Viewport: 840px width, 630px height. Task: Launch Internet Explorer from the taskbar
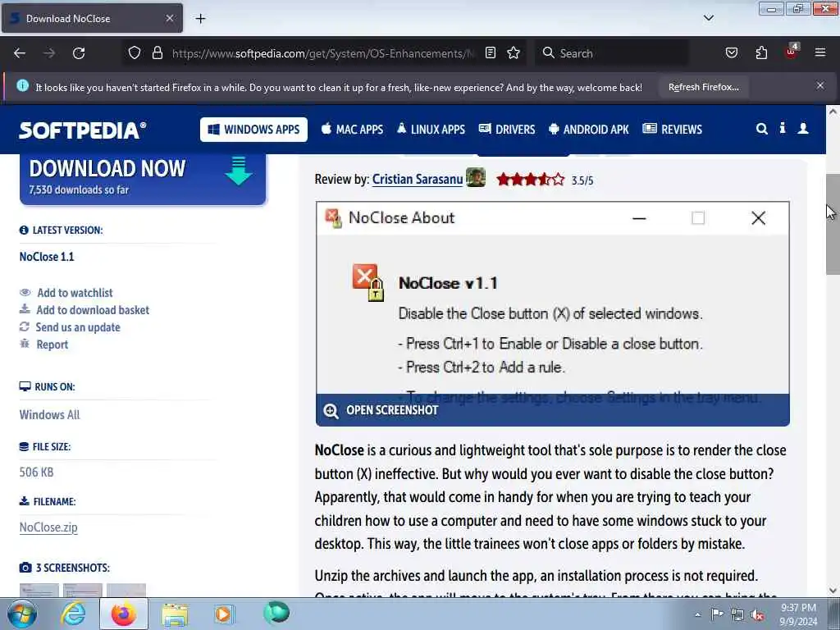click(73, 614)
